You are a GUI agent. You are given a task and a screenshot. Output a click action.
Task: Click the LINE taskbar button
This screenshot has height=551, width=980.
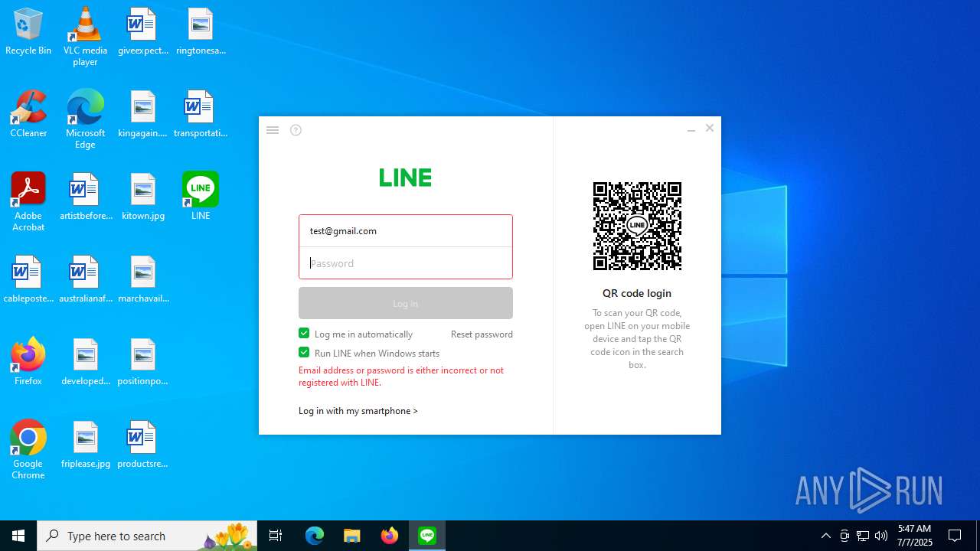[427, 536]
